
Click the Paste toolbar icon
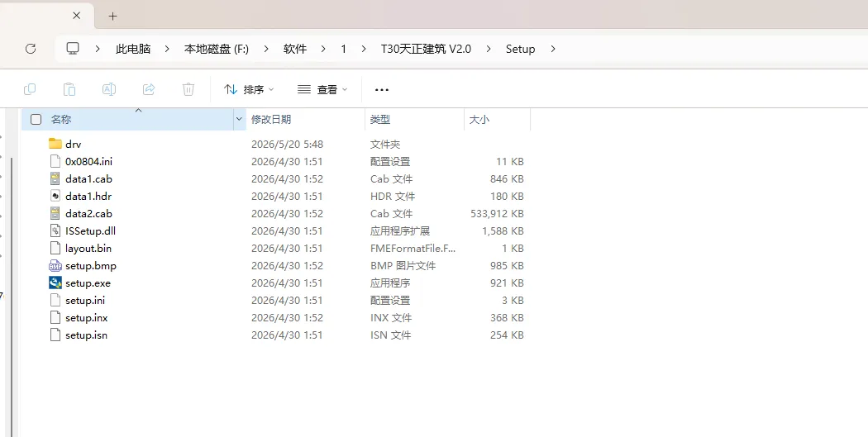coord(69,89)
